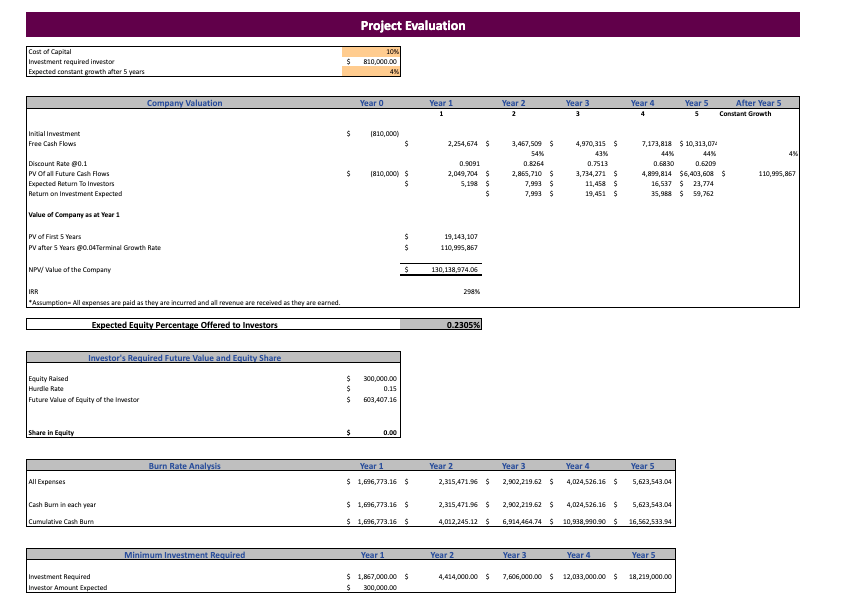Select the Equity Raised 300,000 value
The height and width of the screenshot is (596, 843).
tap(380, 379)
